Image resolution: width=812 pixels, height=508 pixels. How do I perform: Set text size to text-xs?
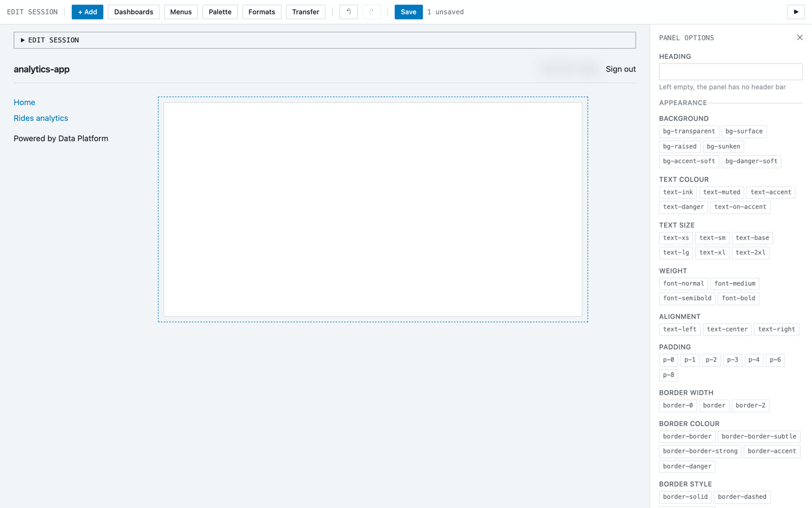(x=676, y=238)
